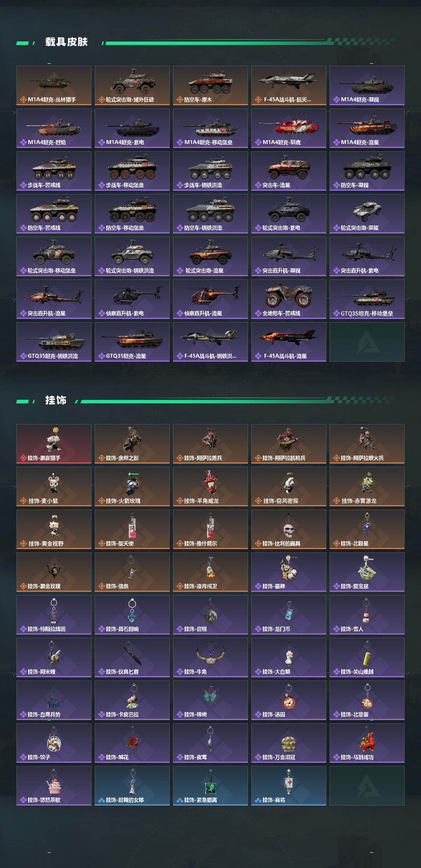Open the 挂饰-锦绣 butterfly charm
421x868 pixels.
(x=210, y=700)
